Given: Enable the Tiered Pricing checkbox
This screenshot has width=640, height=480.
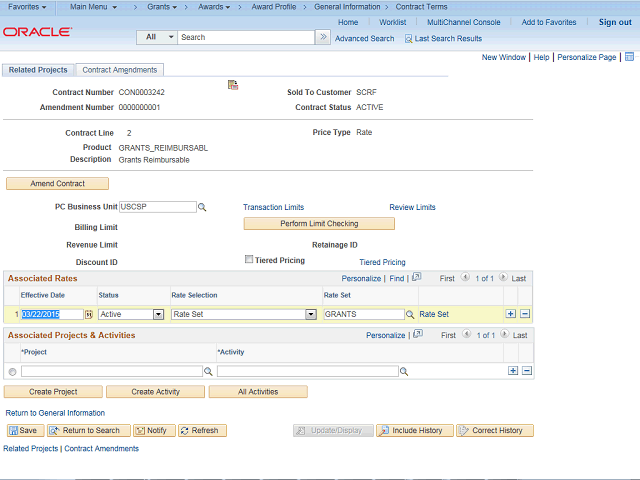Looking at the screenshot, I should tap(249, 260).
